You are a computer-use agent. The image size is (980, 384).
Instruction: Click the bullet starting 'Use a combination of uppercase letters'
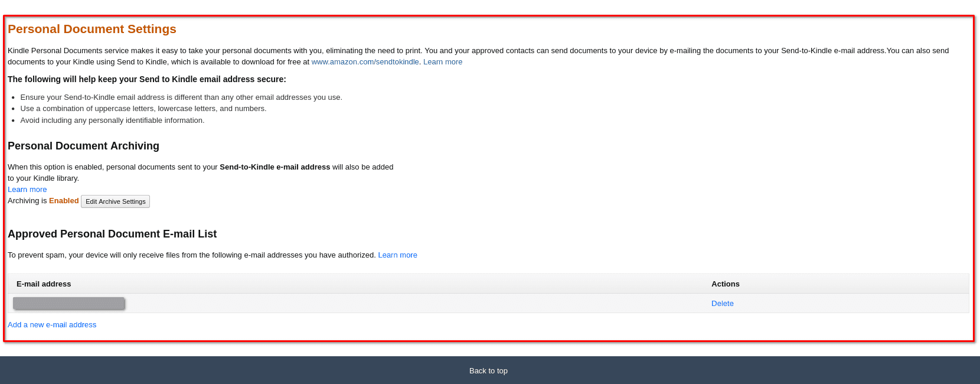143,109
